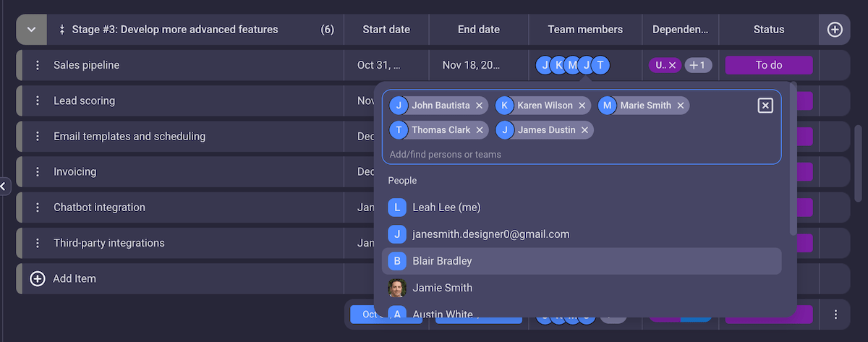Screen dimensions: 868x342
Task: Open the Lead scoring task name
Action: pyautogui.click(x=84, y=101)
